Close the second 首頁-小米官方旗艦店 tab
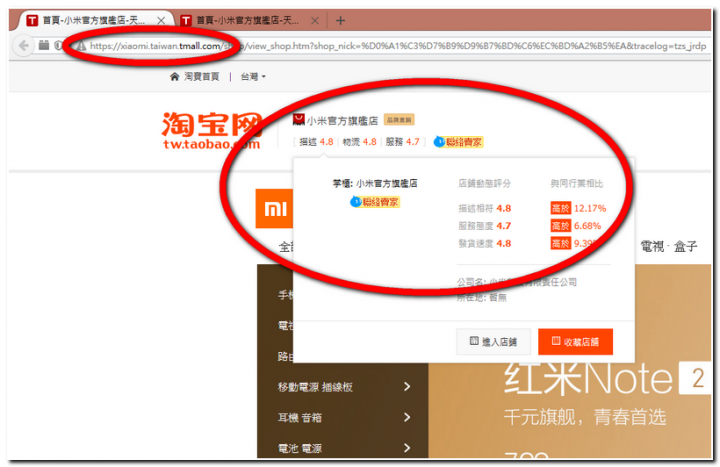This screenshot has width=720, height=467. pyautogui.click(x=315, y=21)
